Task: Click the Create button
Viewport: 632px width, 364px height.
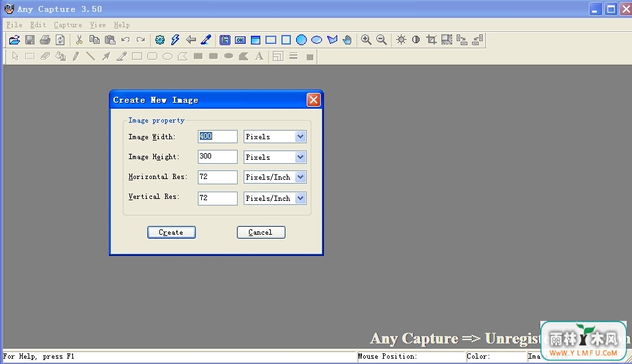Action: [171, 232]
